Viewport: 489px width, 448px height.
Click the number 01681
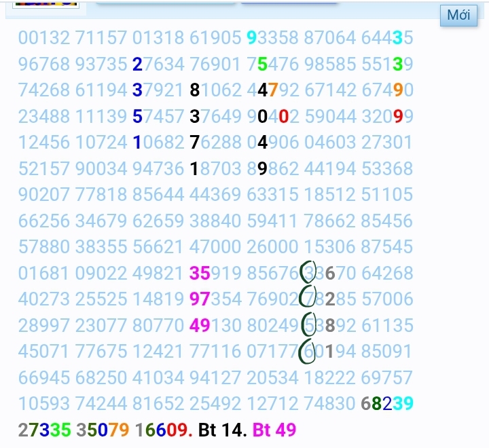coord(44,273)
